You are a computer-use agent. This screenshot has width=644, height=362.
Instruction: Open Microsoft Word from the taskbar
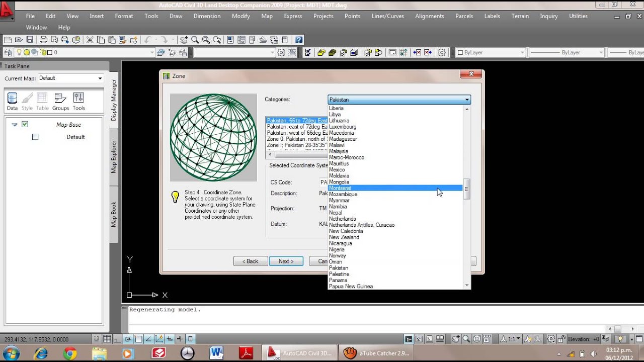click(x=217, y=353)
